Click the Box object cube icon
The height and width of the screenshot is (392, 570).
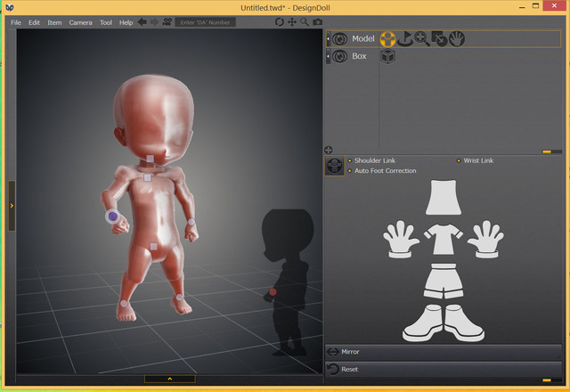tap(387, 56)
